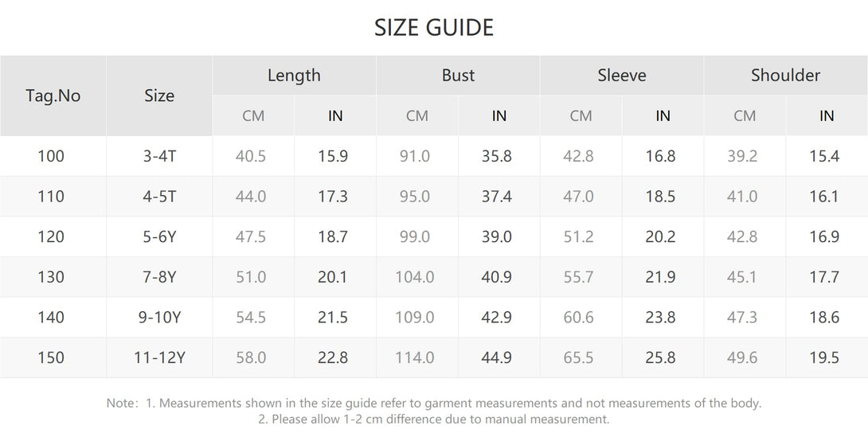Click bust value 39.0 inches
868x445 pixels.
pyautogui.click(x=497, y=237)
